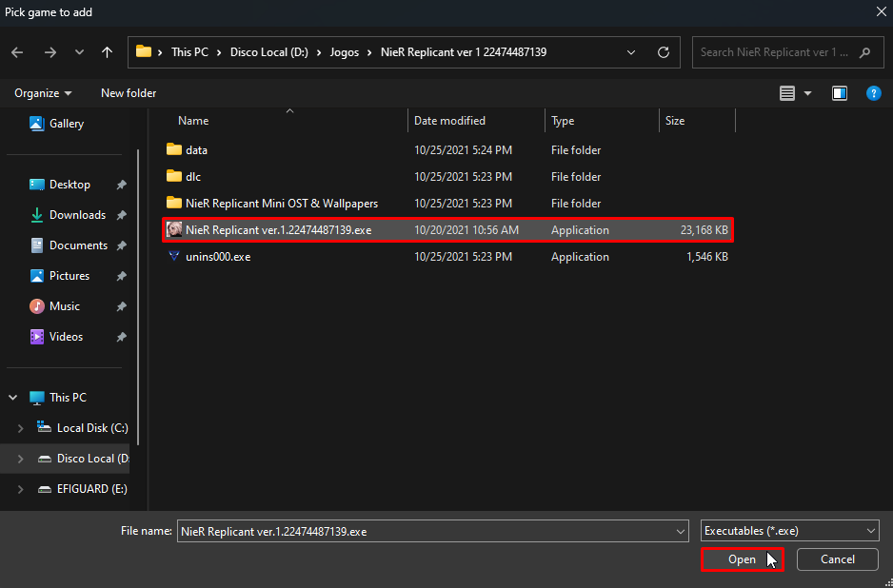This screenshot has width=893, height=588.
Task: Click the Search NieR Replicant field
Action: click(776, 52)
